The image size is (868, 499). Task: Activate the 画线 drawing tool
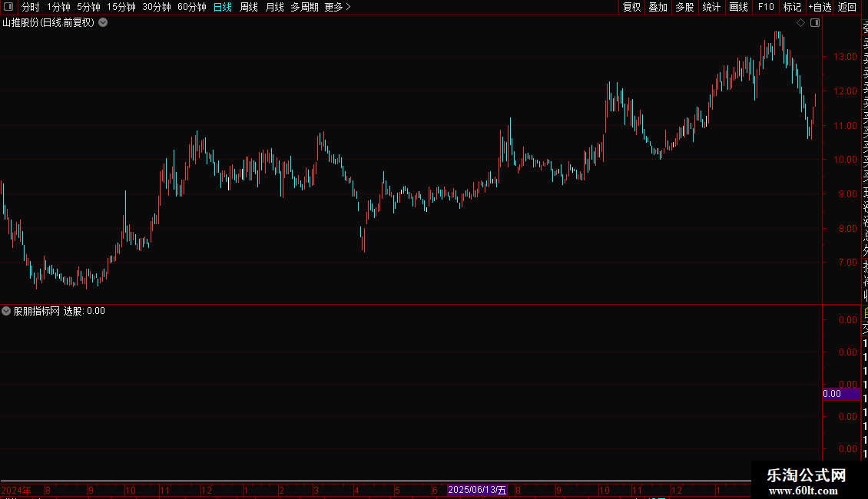(738, 7)
